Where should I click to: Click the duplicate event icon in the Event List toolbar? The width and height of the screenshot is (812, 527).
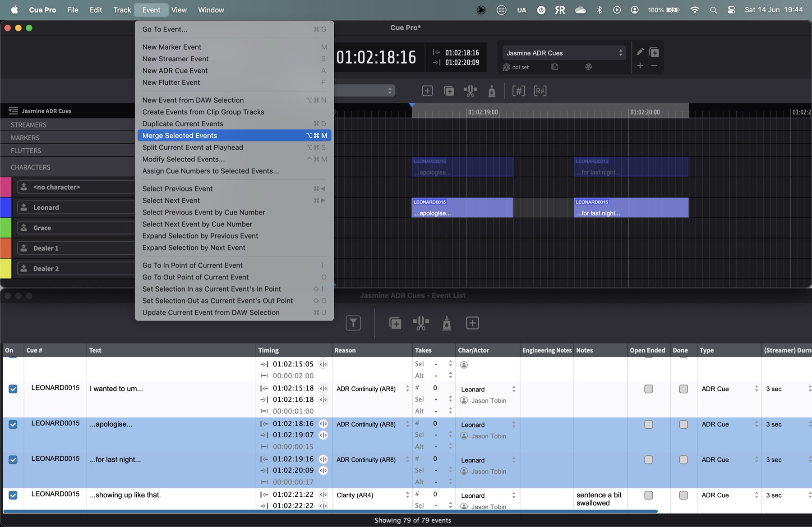pyautogui.click(x=395, y=323)
